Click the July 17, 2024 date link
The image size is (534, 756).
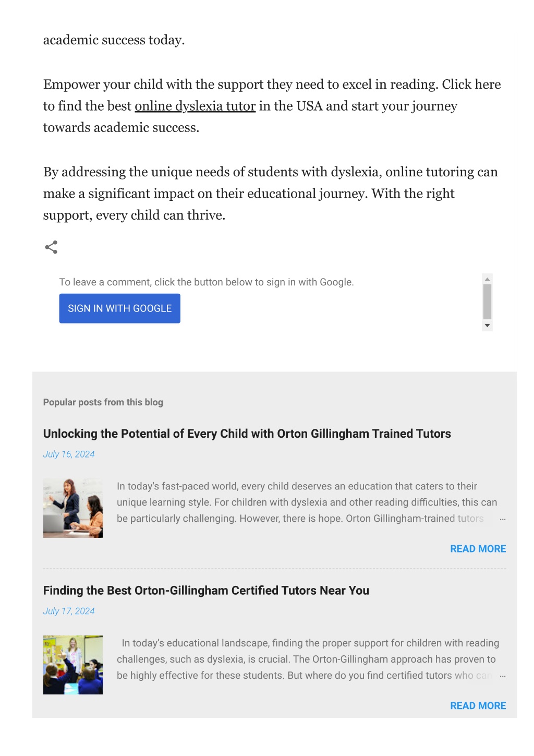69,611
